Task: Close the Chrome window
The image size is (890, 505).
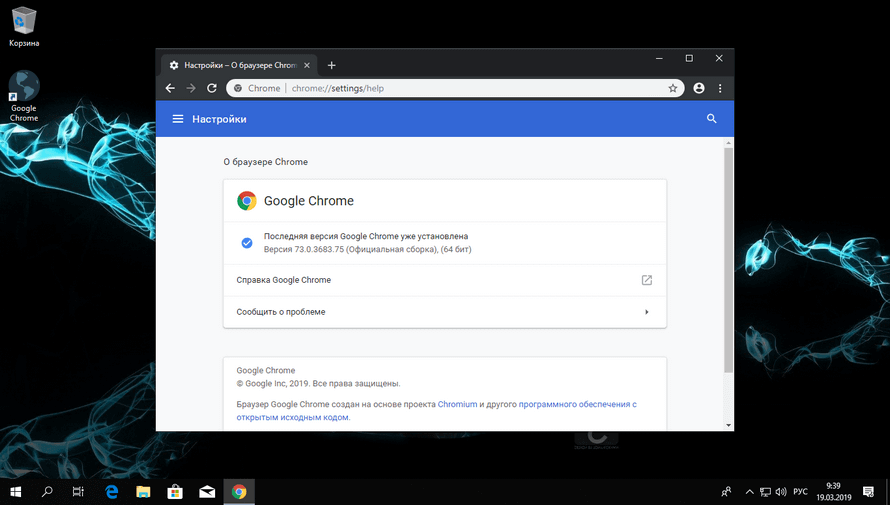Action: point(719,58)
